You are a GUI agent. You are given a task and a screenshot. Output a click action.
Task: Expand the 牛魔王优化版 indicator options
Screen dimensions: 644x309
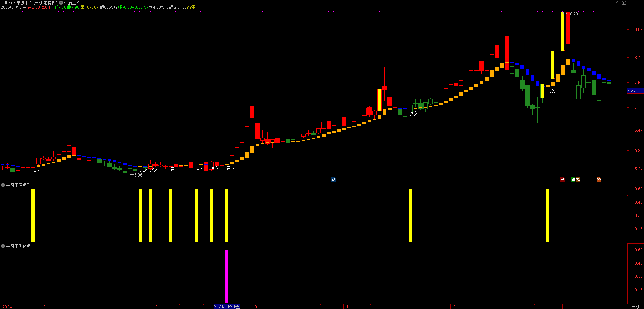3,246
